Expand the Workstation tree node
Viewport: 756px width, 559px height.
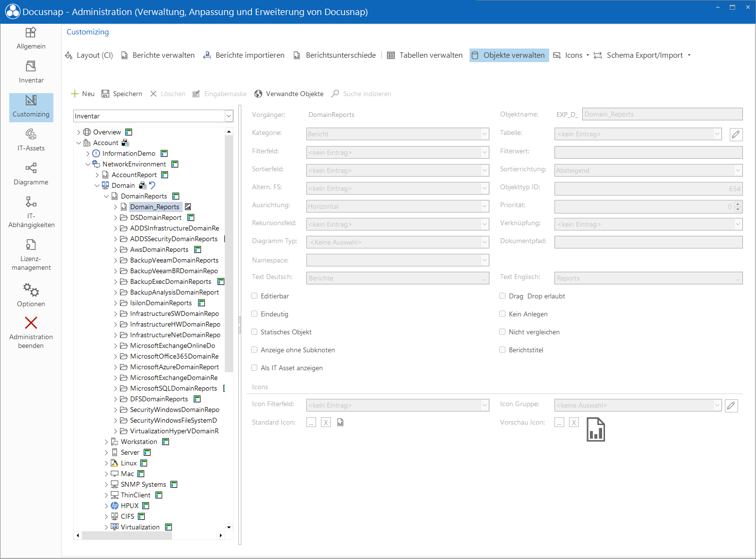click(106, 442)
